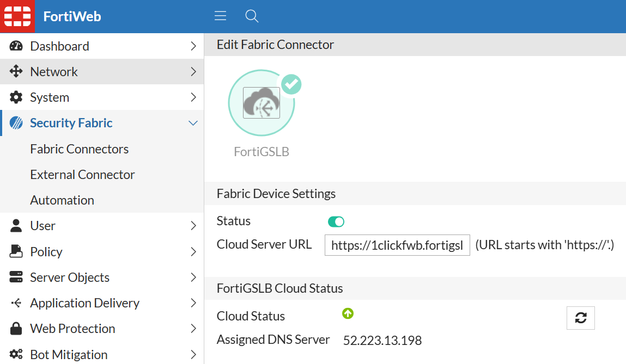Image resolution: width=626 pixels, height=364 pixels.
Task: Select the Application Delivery menu label
Action: (x=84, y=303)
